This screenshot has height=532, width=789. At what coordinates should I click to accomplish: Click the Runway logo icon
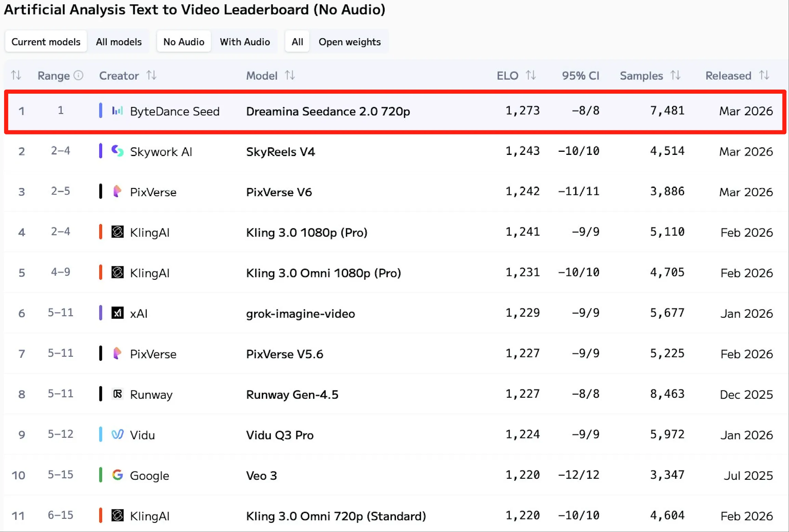117,394
